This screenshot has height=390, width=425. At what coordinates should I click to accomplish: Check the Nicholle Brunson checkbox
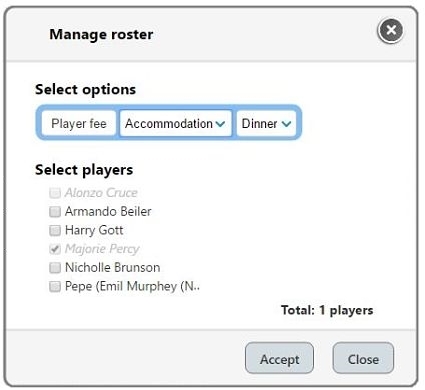tap(55, 268)
